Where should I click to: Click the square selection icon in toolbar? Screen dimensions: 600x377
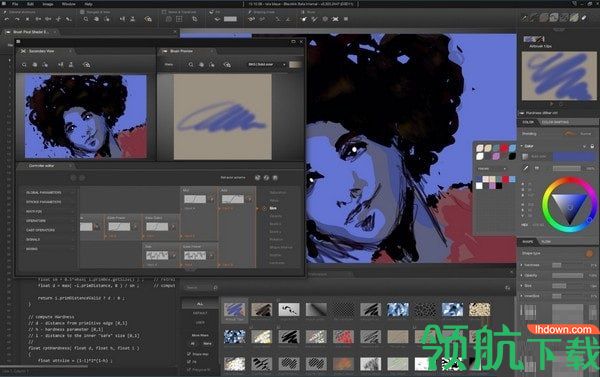coord(179,19)
